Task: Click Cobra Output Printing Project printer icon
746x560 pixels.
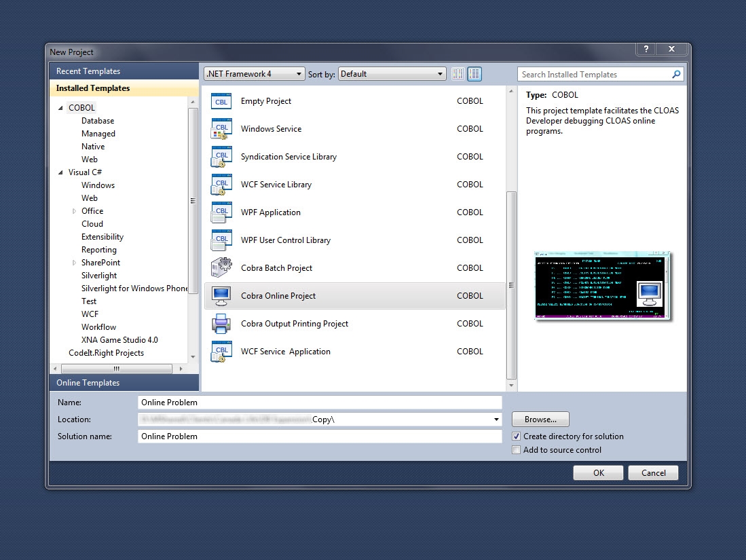Action: tap(221, 324)
